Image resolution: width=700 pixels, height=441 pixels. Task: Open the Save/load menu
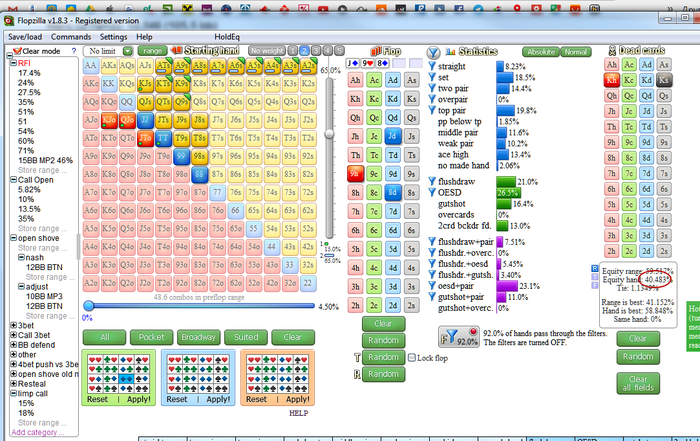click(x=25, y=37)
